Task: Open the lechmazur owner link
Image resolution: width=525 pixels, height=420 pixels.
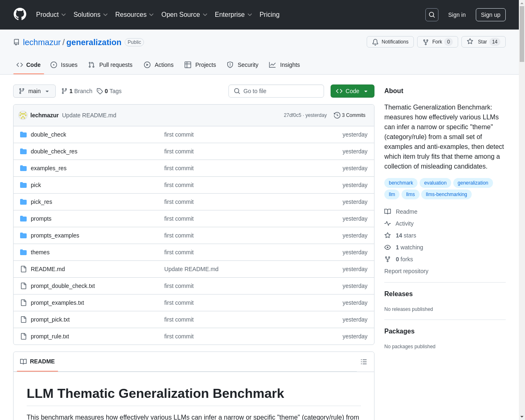Action: pos(42,42)
